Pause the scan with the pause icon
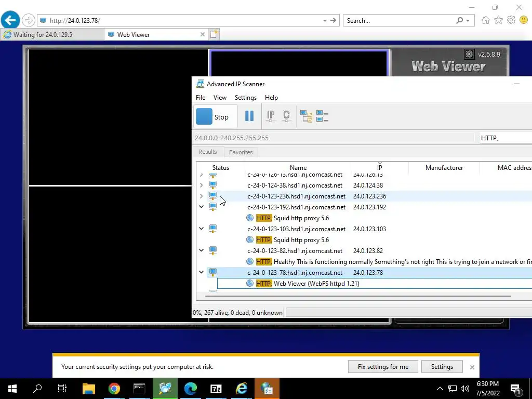The height and width of the screenshot is (399, 532). (249, 116)
